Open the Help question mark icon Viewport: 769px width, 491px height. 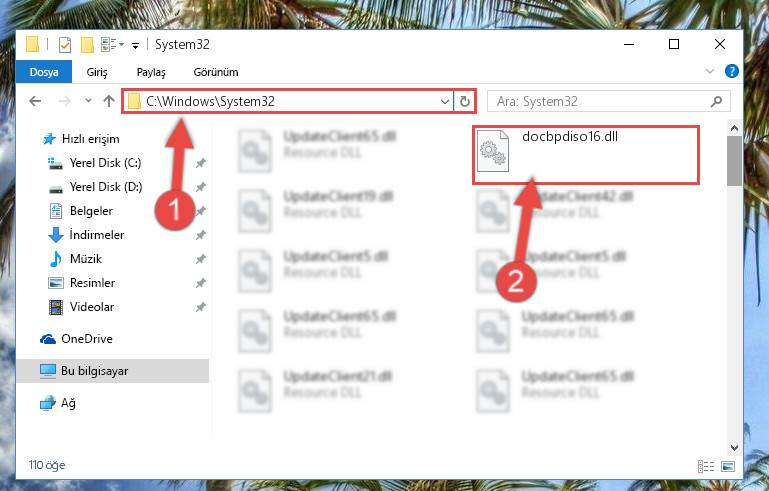(x=731, y=71)
